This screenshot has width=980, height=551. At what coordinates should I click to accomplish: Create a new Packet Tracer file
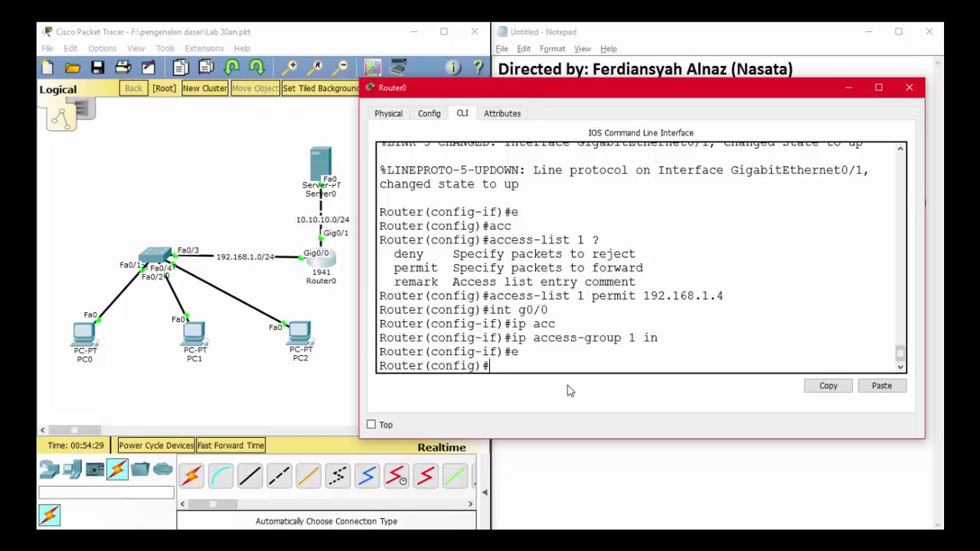click(47, 68)
